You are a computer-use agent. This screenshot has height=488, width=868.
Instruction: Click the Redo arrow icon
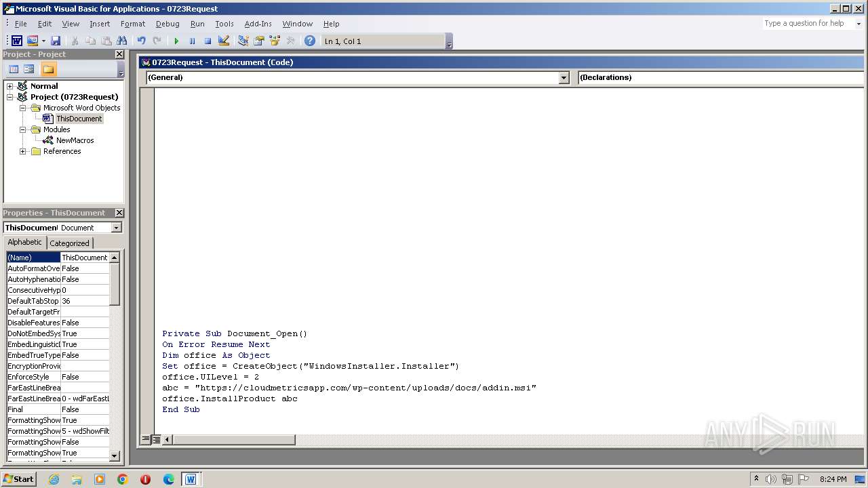(157, 41)
